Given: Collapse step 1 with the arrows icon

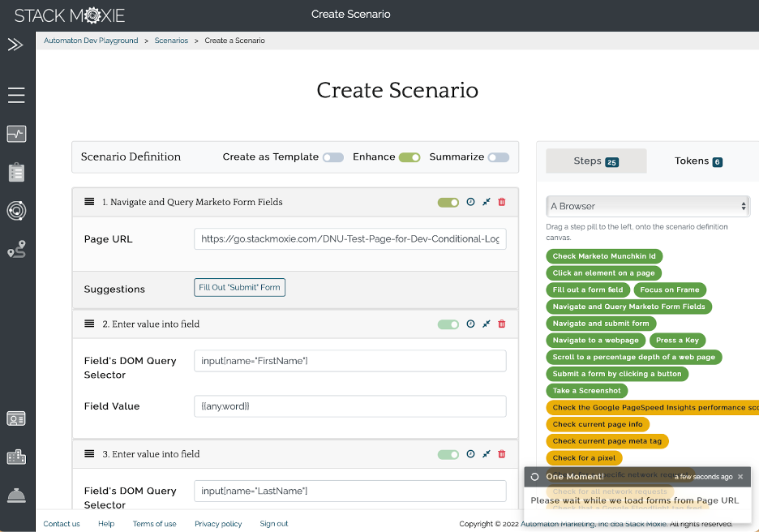Looking at the screenshot, I should 487,202.
